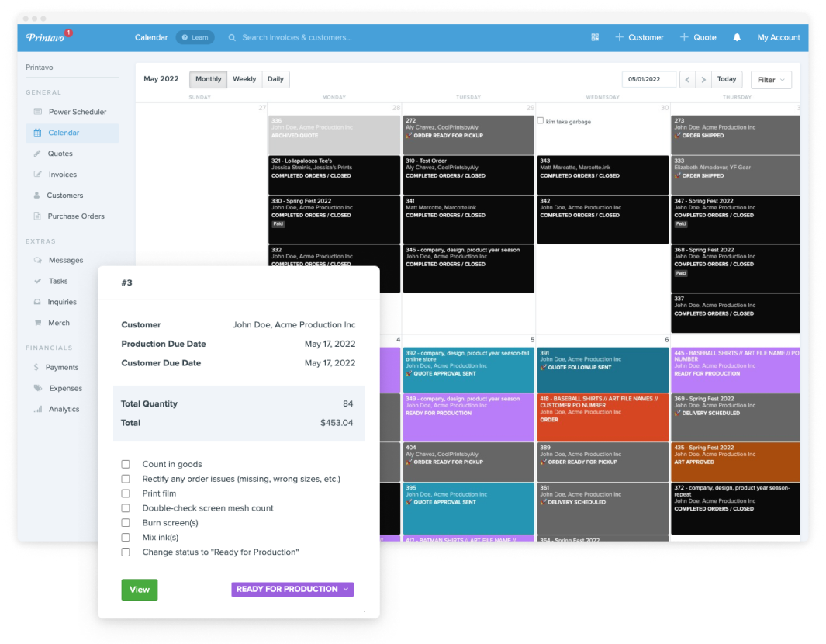826x644 pixels.
Task: Open order 337 Completed Orders card
Action: 735,313
